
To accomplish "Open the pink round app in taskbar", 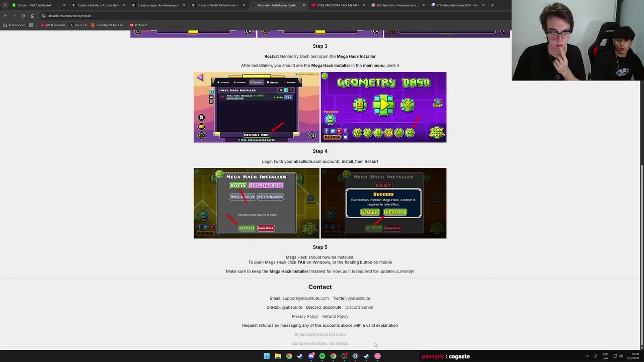I will (x=377, y=356).
